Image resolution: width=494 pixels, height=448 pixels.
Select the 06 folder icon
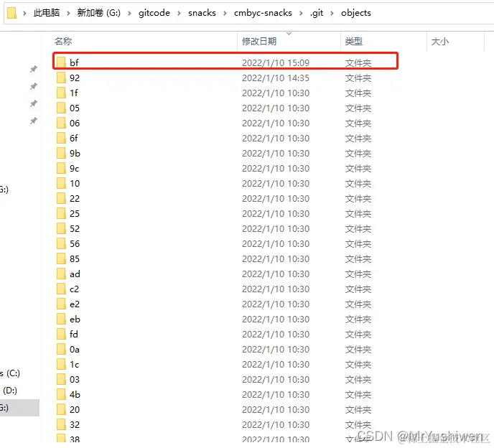tap(61, 123)
